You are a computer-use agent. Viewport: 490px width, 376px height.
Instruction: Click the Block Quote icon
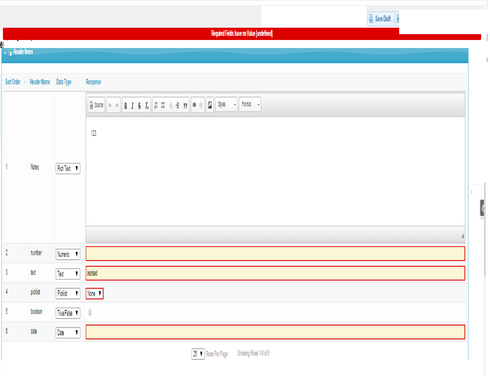click(x=185, y=105)
